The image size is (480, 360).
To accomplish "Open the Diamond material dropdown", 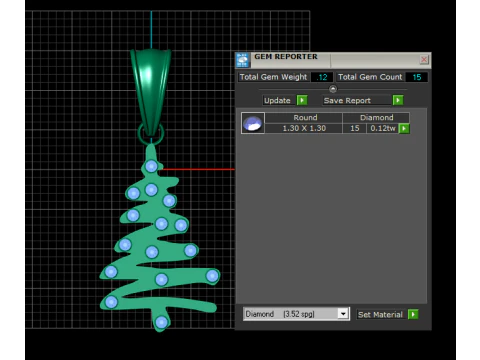I will pos(343,314).
